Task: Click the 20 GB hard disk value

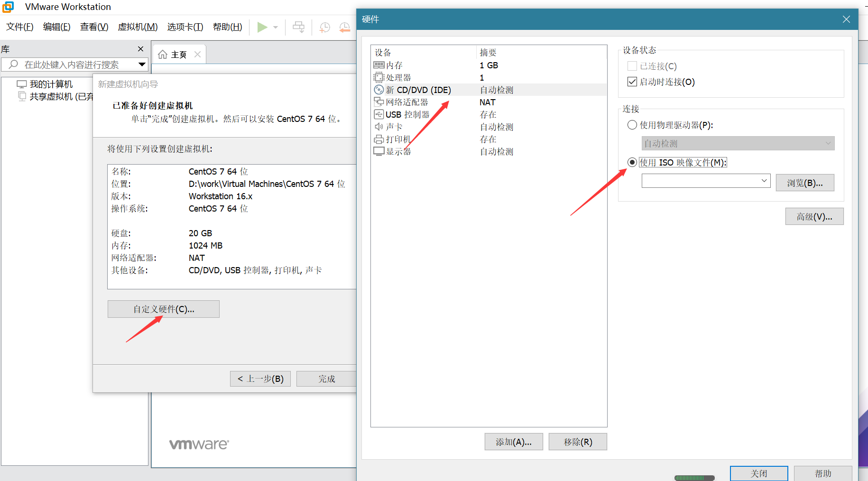Action: [x=200, y=233]
